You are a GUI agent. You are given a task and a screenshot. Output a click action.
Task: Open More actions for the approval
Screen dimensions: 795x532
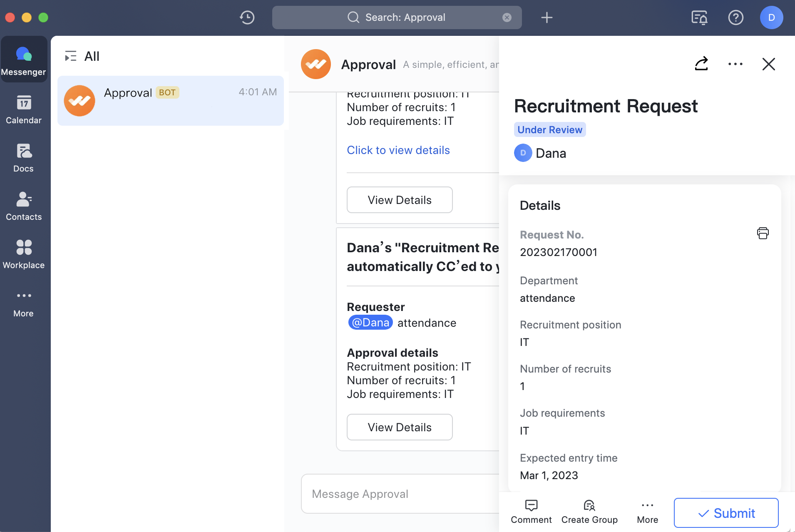click(647, 511)
